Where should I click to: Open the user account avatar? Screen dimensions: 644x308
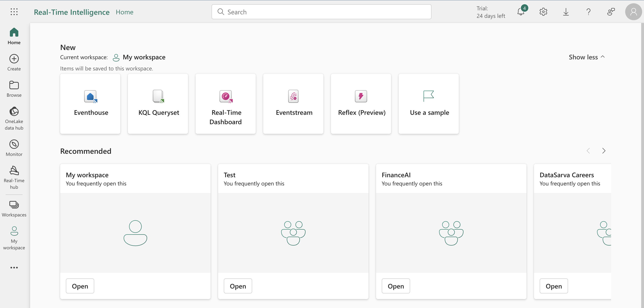pos(633,12)
